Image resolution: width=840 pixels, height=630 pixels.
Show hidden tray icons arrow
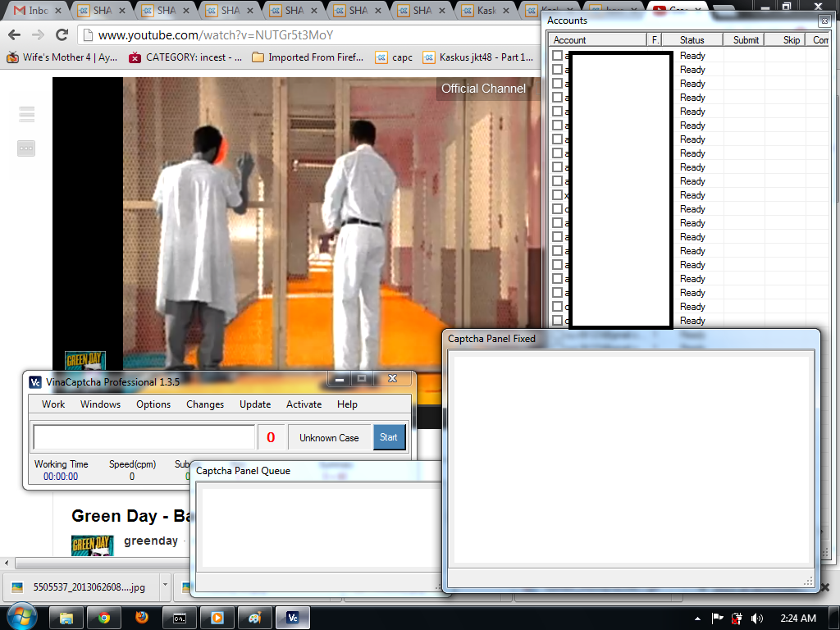tap(697, 618)
